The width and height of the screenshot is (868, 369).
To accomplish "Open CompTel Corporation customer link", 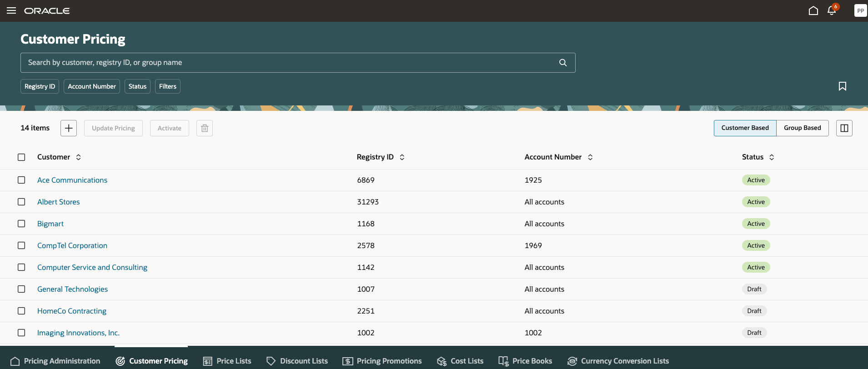I will tap(72, 245).
